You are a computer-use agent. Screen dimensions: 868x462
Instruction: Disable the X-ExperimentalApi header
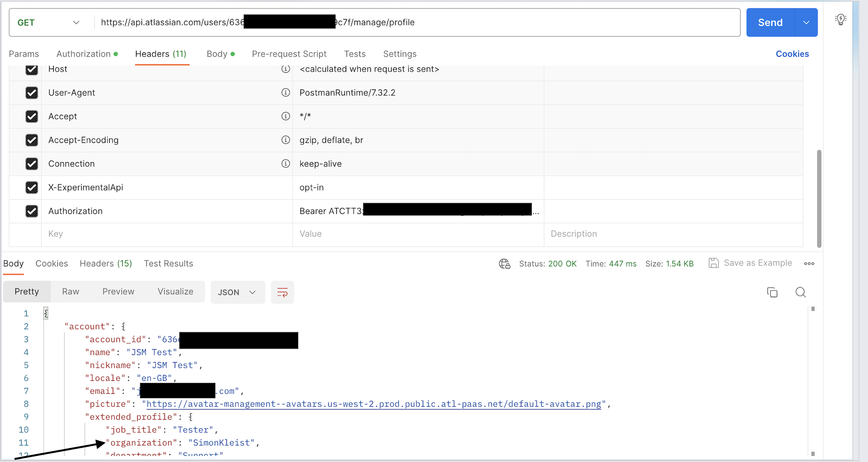click(32, 187)
